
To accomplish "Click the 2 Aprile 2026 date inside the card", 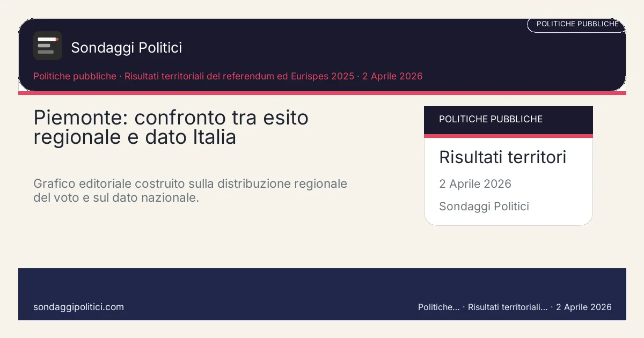I will 475,184.
